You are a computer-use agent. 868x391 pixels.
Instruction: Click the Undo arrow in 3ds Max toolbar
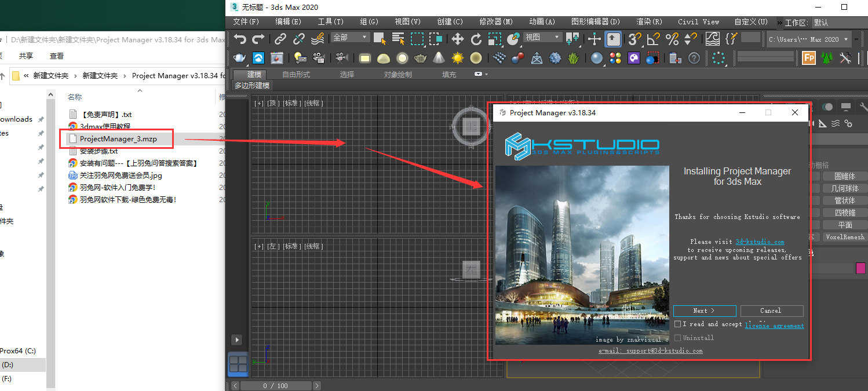[x=240, y=39]
